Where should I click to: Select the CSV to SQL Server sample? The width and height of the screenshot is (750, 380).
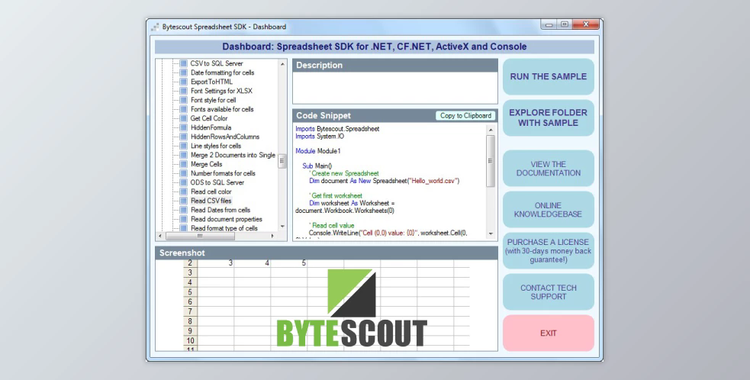coord(217,63)
